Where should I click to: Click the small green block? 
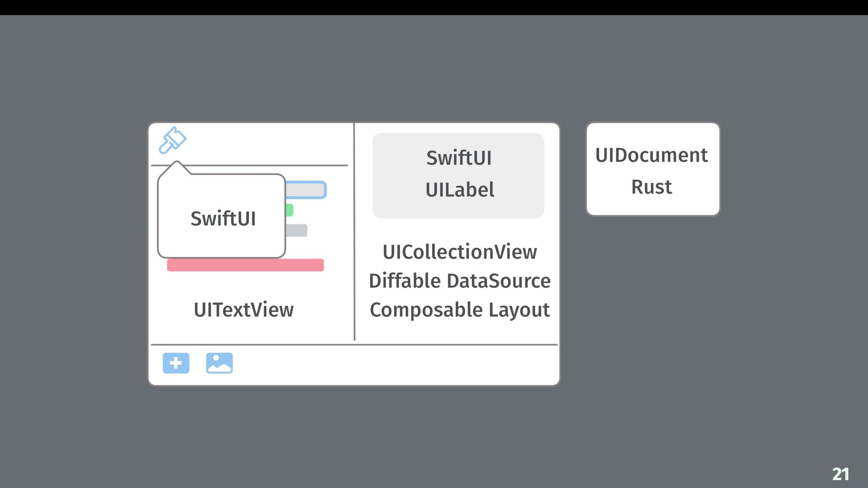click(x=289, y=210)
